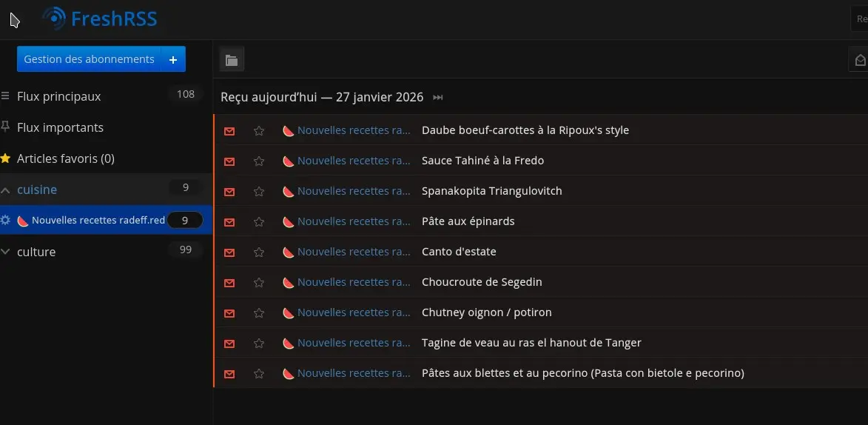Click the search field at top right
The width and height of the screenshot is (868, 425).
860,19
